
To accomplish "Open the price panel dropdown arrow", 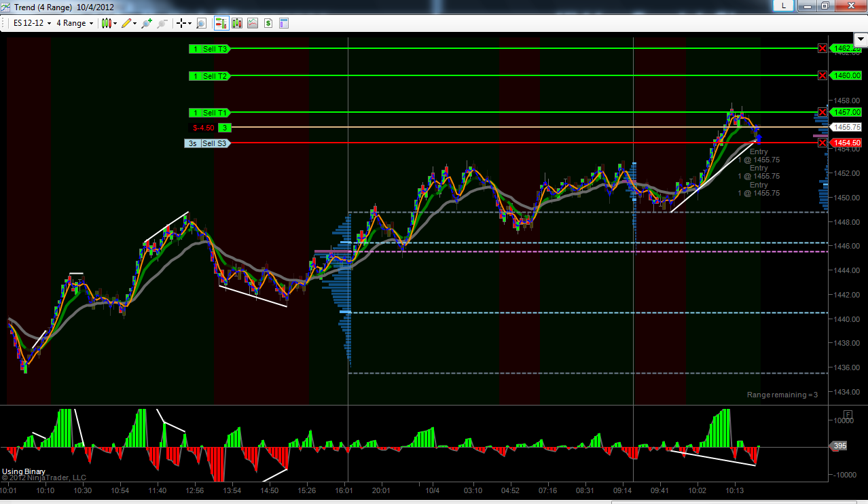I will click(861, 39).
